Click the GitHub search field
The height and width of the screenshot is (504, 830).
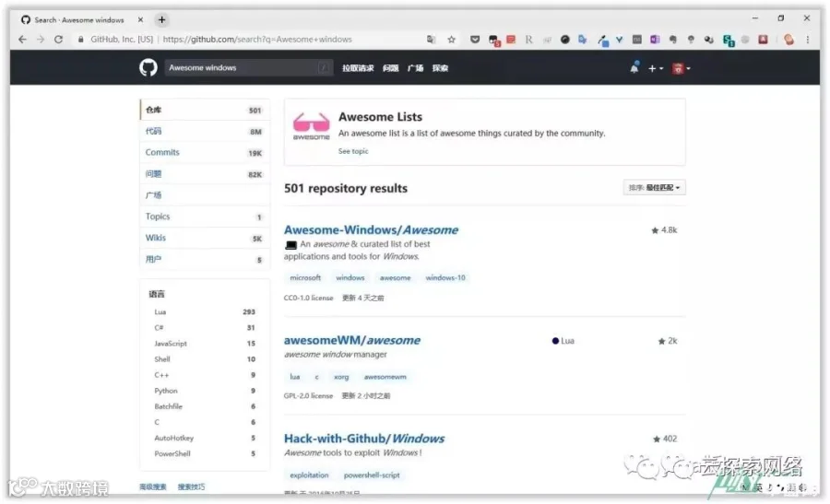[x=249, y=67]
